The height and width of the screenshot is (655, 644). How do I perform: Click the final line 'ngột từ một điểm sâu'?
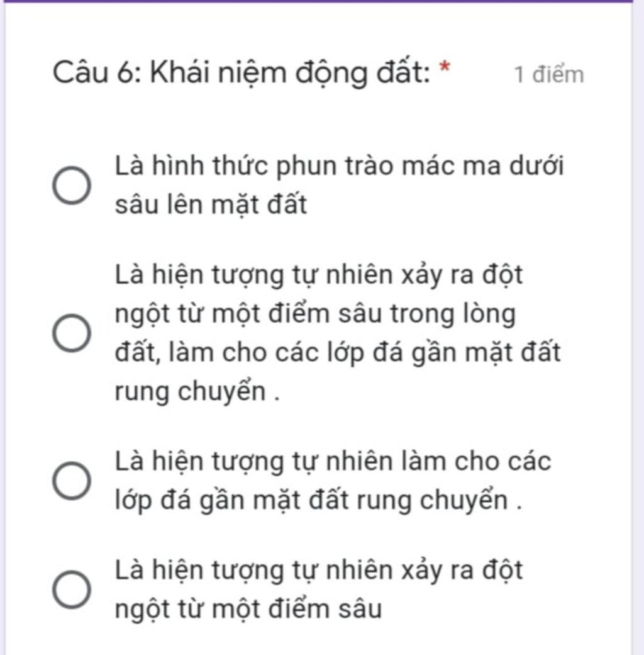(248, 609)
